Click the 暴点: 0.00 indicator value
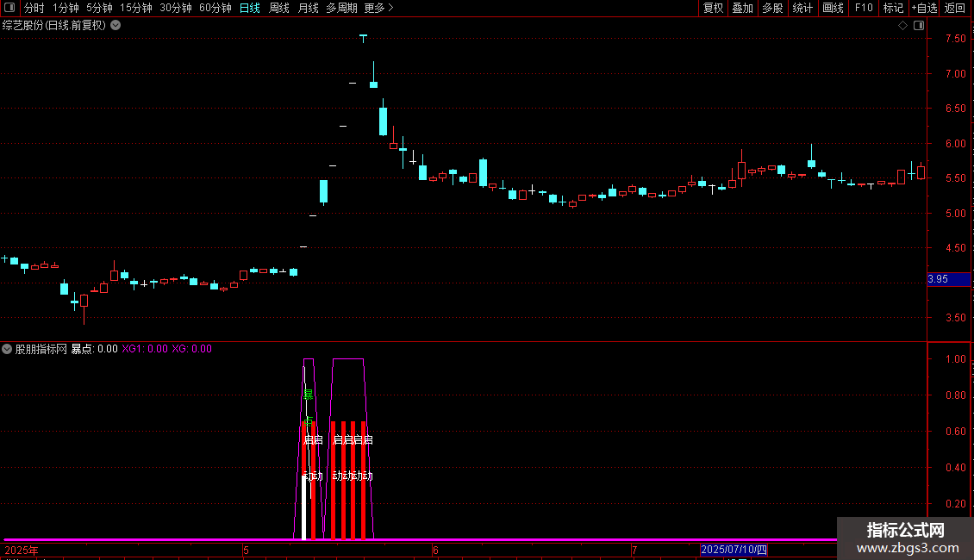 tap(95, 349)
